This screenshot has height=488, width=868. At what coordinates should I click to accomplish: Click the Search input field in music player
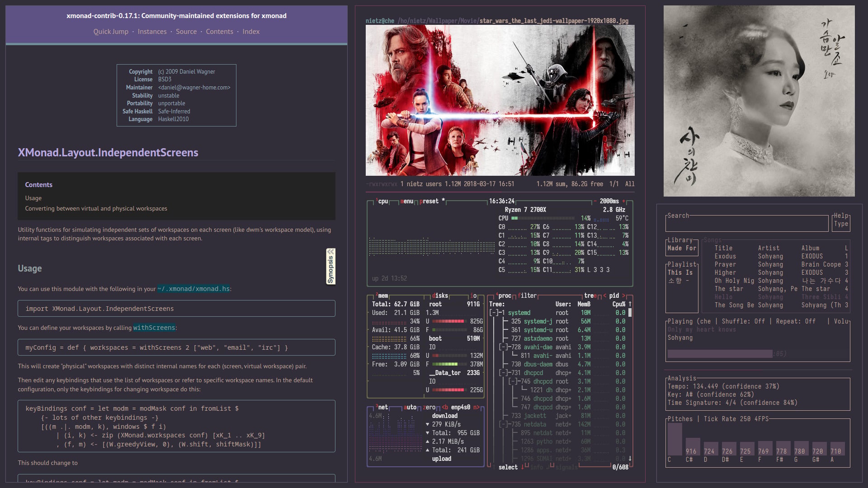click(747, 224)
